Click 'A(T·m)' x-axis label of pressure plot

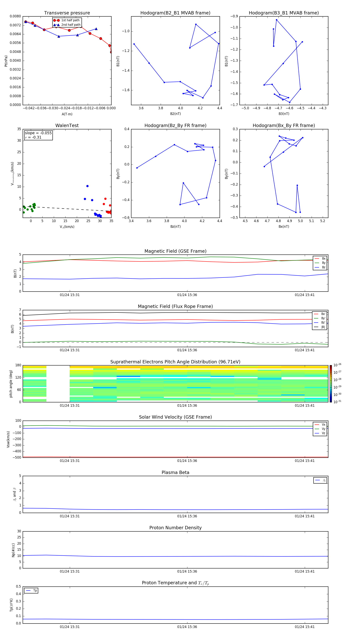coord(67,114)
